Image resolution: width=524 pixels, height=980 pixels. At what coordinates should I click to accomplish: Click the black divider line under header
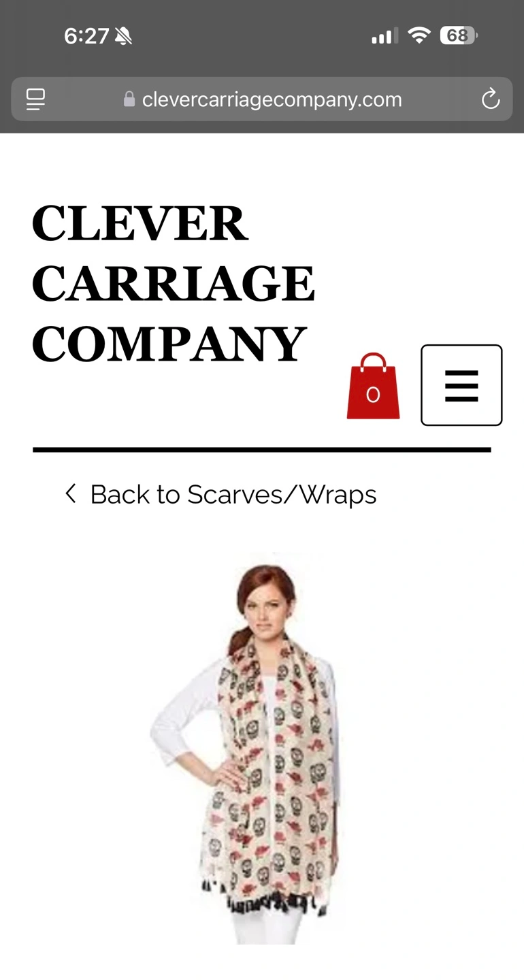coord(262,450)
